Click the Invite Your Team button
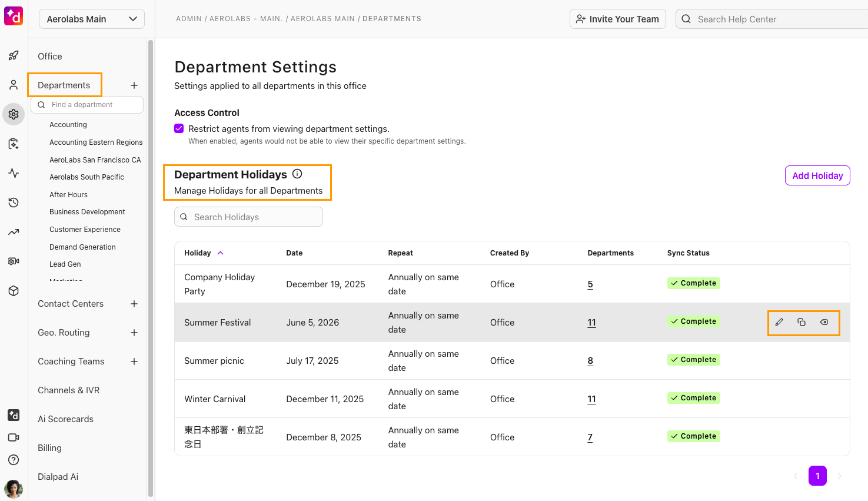Viewport: 868px width, 501px height. click(x=618, y=19)
